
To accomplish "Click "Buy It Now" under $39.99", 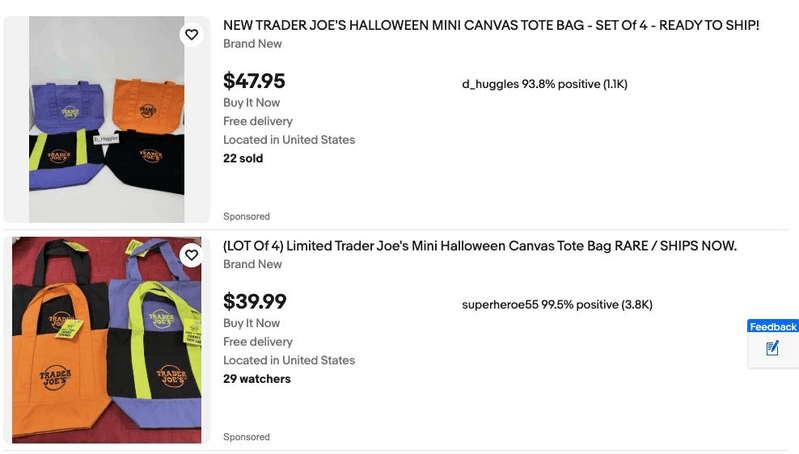I will [x=251, y=323].
